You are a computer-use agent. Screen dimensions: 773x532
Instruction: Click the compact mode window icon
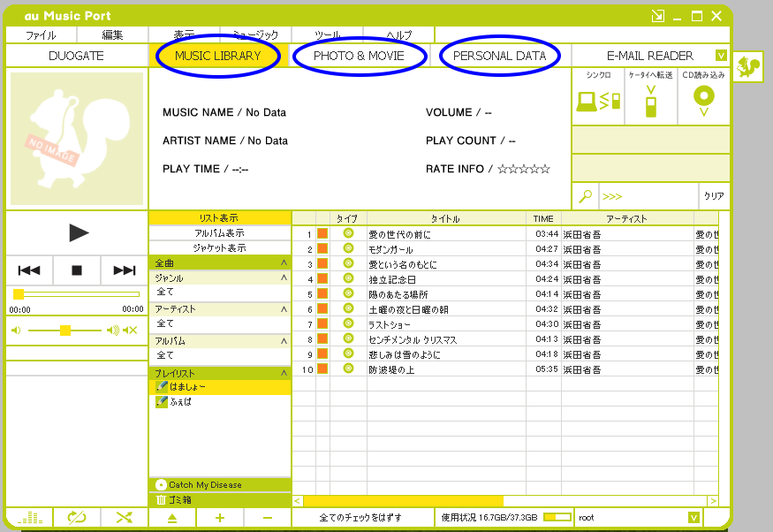[x=657, y=16]
